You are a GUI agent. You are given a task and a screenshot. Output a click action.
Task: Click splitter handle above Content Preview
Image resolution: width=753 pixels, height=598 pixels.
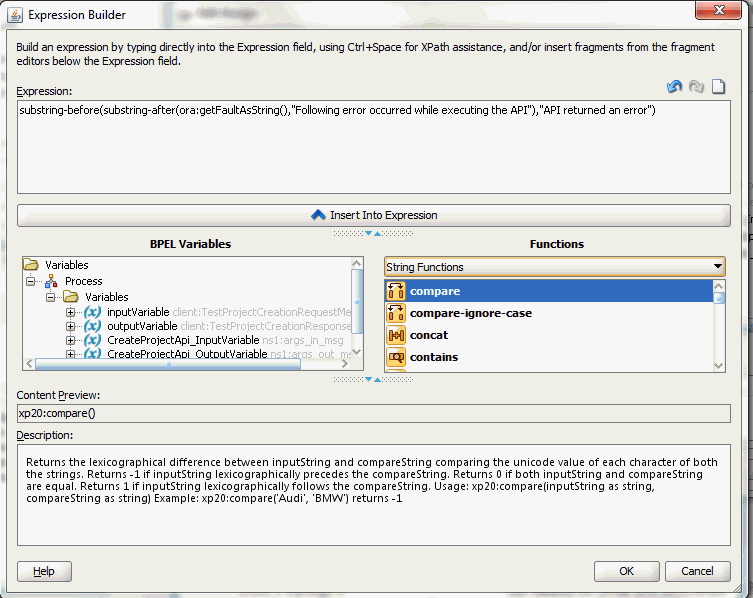click(373, 379)
